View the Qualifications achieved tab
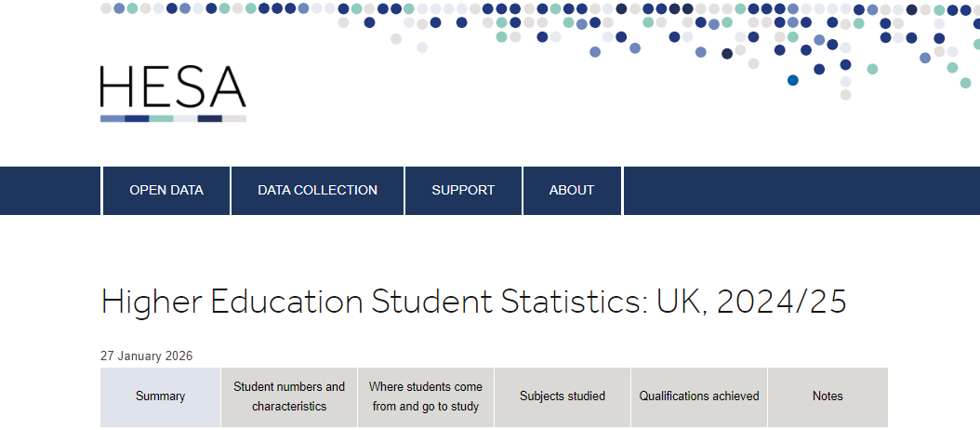 click(x=699, y=396)
